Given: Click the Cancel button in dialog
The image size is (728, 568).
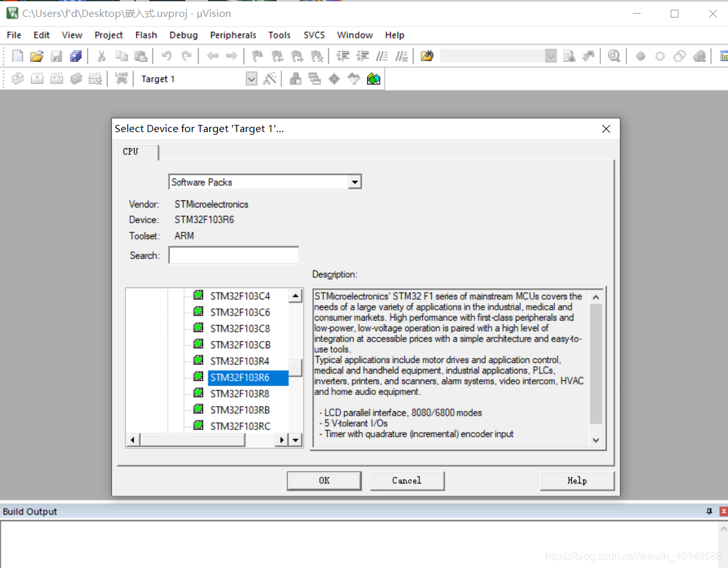Looking at the screenshot, I should coord(407,481).
